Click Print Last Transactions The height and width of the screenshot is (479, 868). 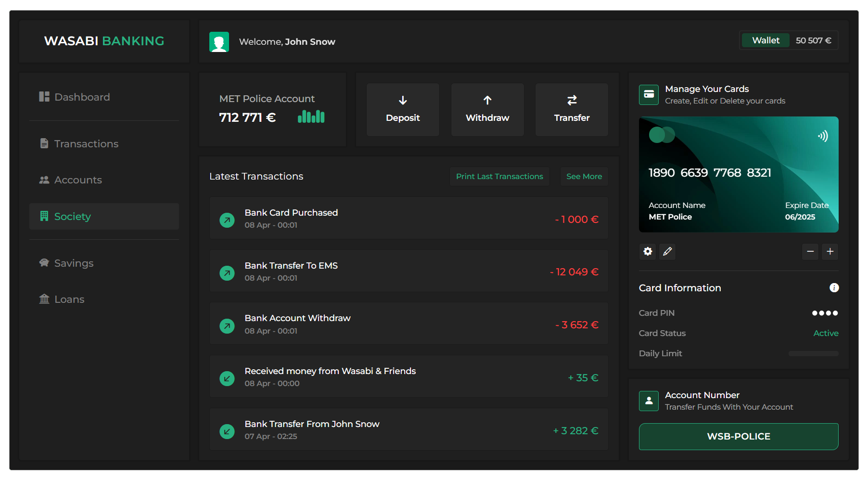click(499, 176)
